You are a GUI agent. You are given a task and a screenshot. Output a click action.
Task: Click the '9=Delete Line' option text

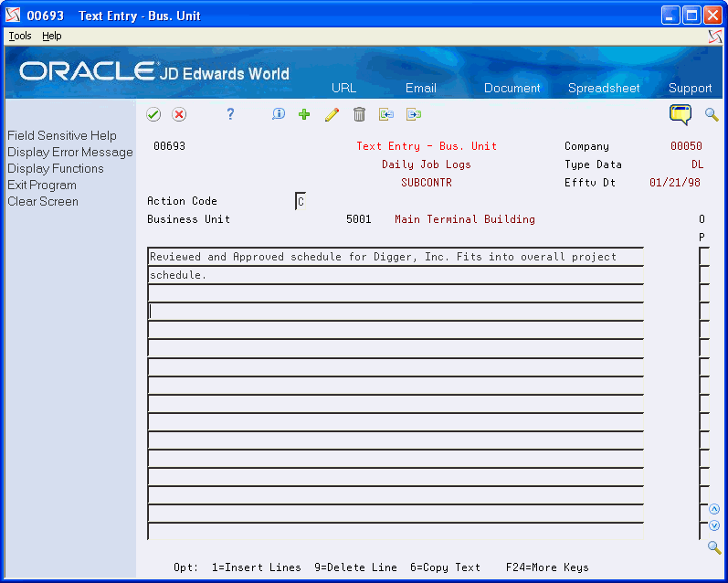(x=355, y=567)
